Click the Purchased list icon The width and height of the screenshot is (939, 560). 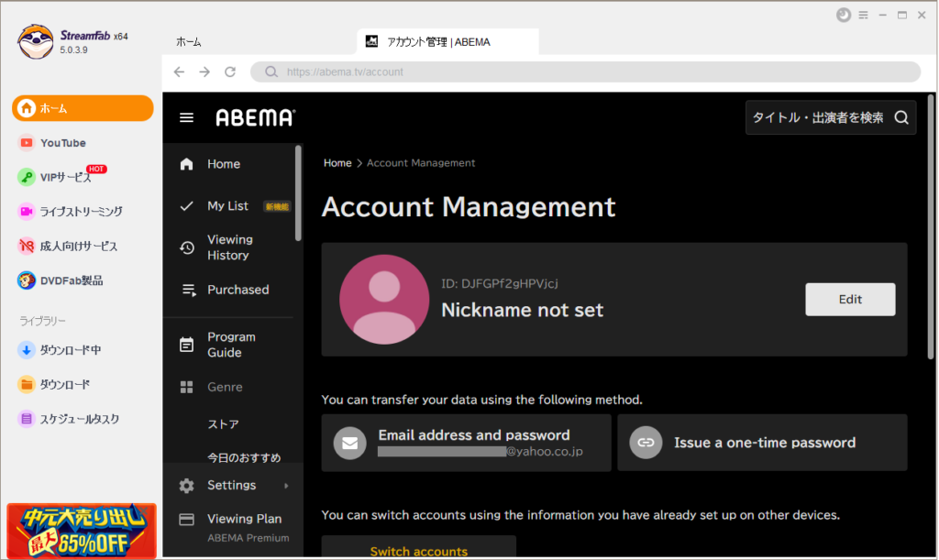(x=189, y=291)
